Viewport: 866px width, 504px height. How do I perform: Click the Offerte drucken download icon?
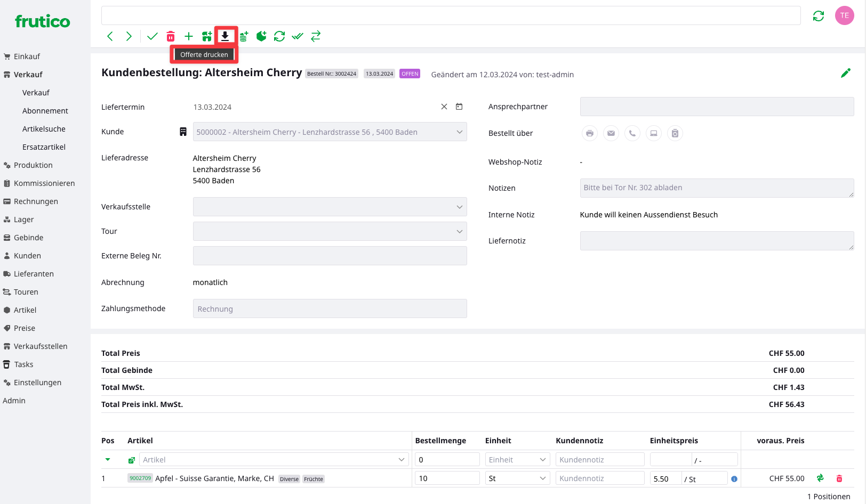coord(225,36)
